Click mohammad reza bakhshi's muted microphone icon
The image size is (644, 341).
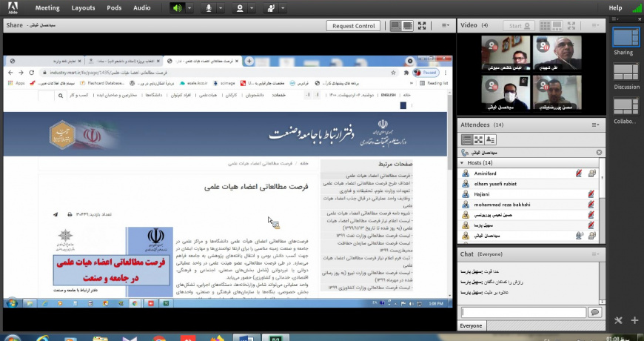[x=591, y=205]
